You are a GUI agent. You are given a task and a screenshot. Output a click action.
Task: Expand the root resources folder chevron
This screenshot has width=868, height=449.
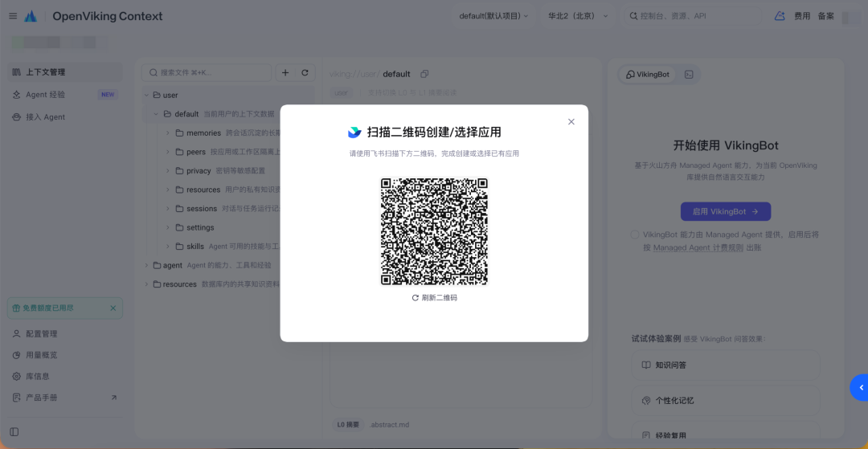point(147,284)
